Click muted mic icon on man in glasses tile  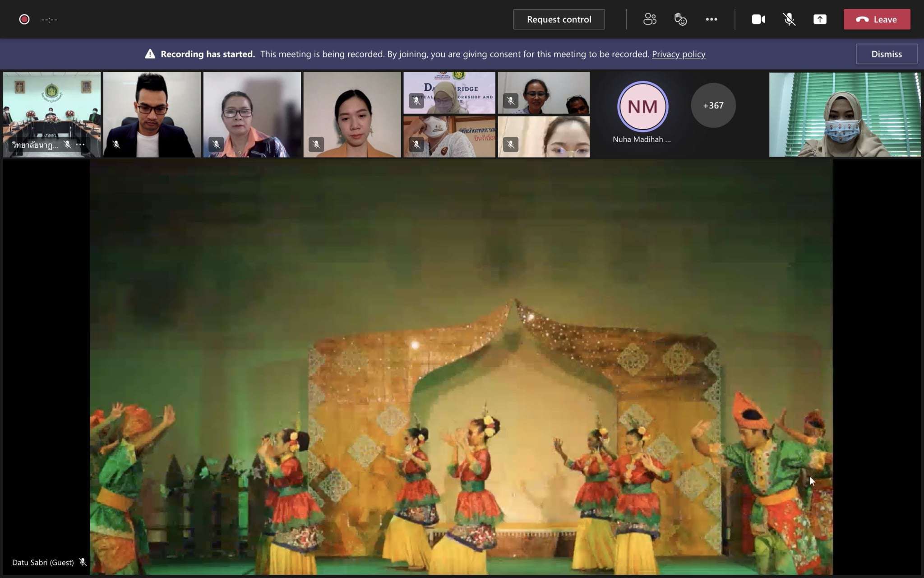[116, 144]
